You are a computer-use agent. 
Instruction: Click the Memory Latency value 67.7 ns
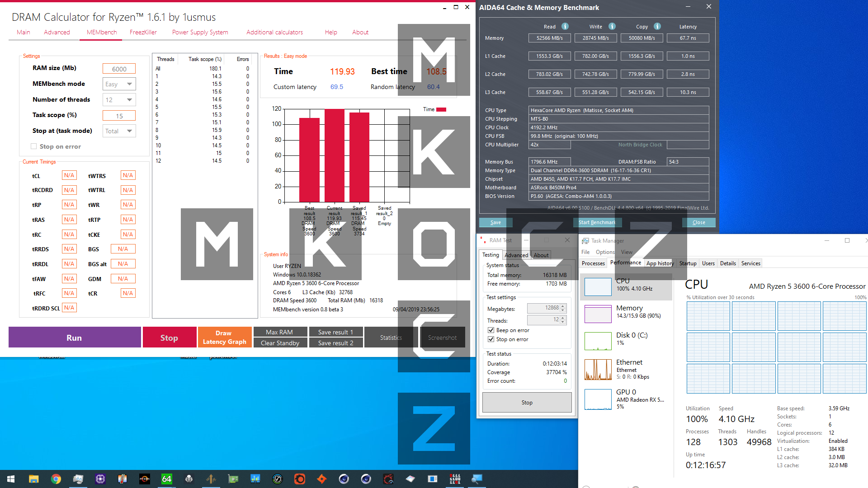[x=688, y=38]
